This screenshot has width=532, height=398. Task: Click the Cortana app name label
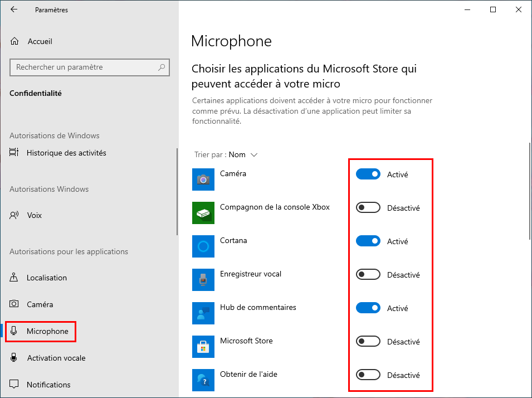233,240
